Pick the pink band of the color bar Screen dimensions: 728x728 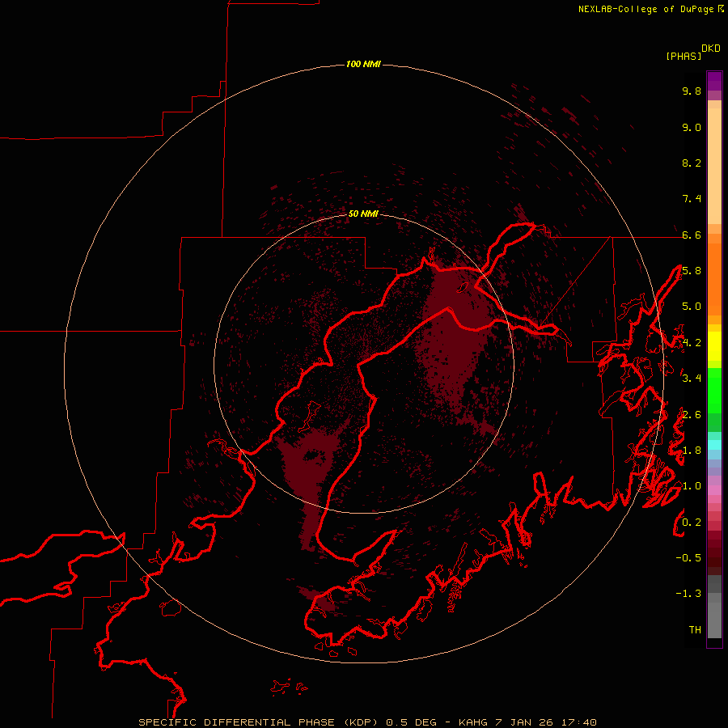pyautogui.click(x=714, y=490)
